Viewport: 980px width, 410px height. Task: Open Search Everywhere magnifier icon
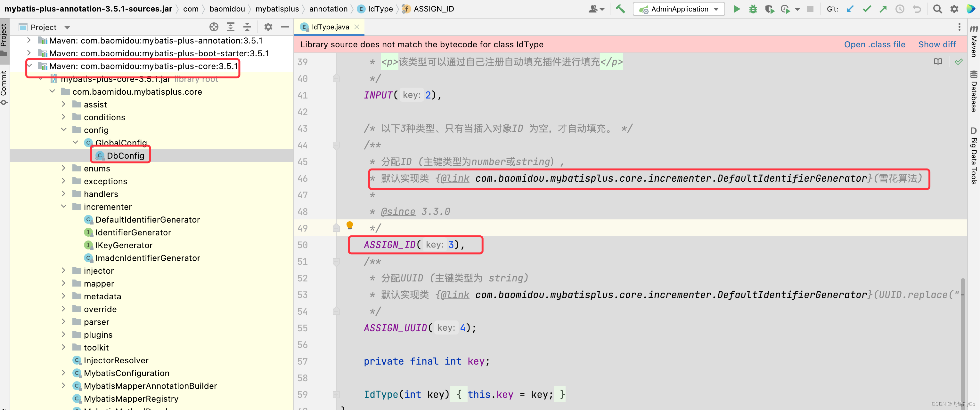point(937,9)
